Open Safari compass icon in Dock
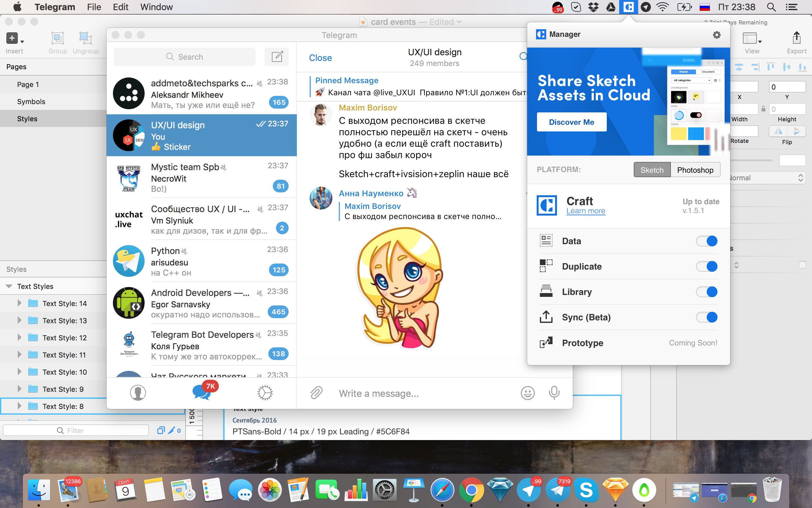Screen dimensions: 812x508 442,490
